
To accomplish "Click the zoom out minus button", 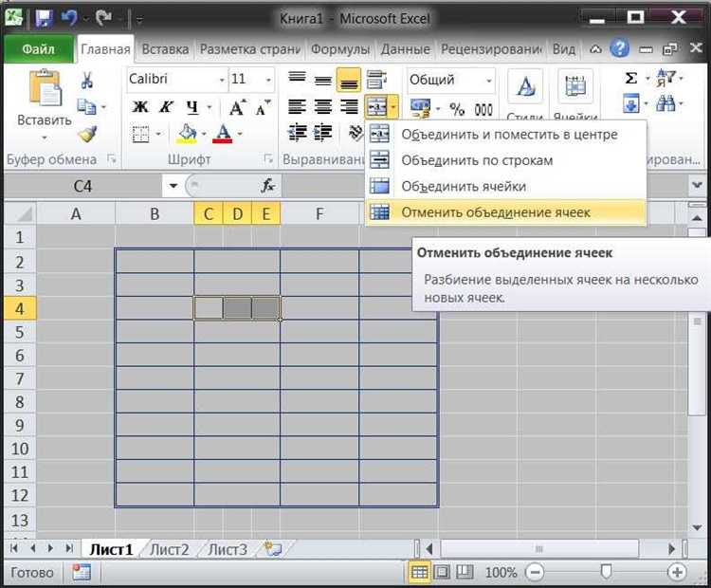I will (534, 572).
